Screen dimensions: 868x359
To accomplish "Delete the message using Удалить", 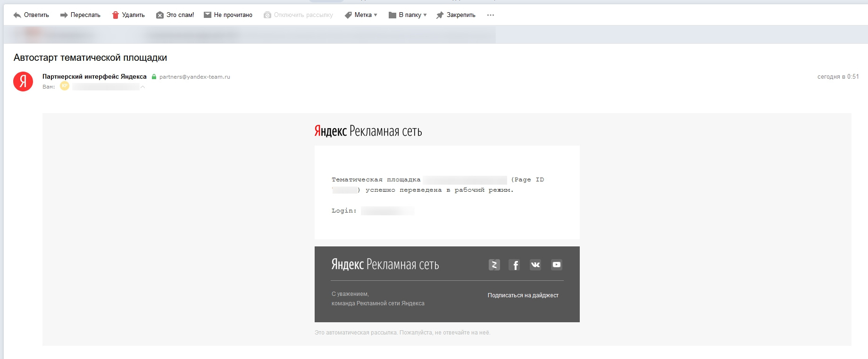I will tap(128, 15).
